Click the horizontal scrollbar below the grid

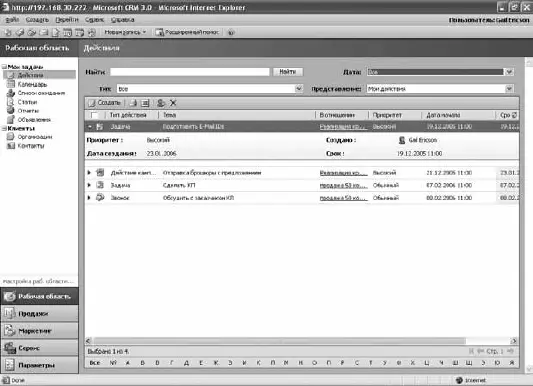coord(302,341)
